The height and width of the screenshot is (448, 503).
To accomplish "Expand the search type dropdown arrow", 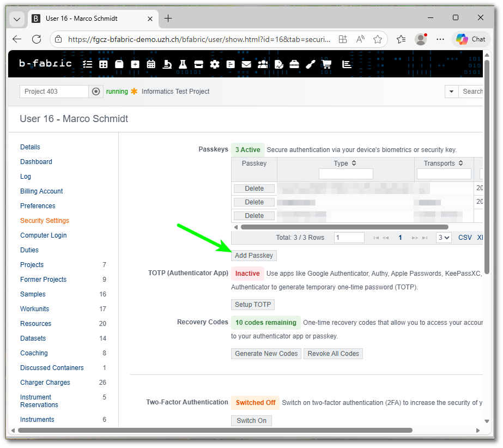I will pyautogui.click(x=451, y=92).
